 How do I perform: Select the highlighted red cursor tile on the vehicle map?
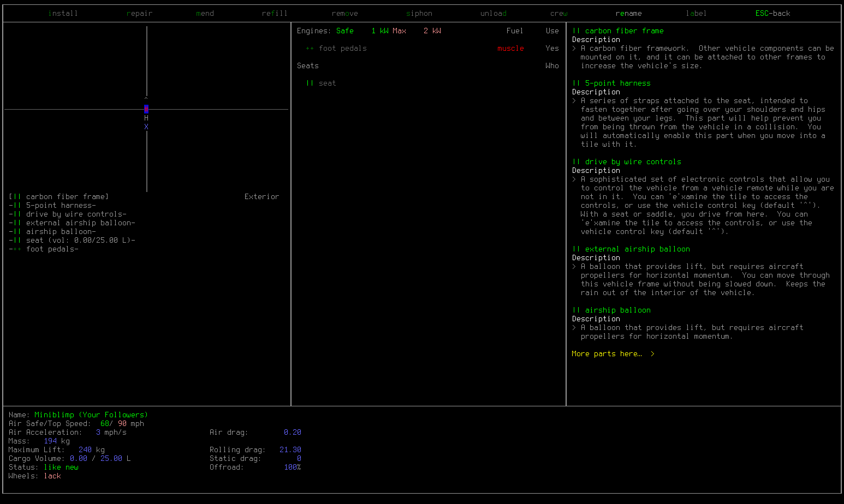click(x=146, y=109)
